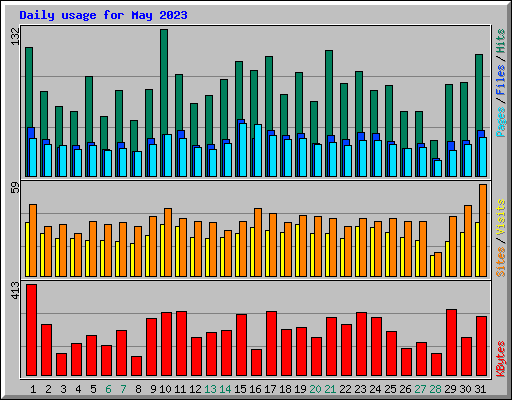Click the "Hits" legend label

(x=500, y=41)
